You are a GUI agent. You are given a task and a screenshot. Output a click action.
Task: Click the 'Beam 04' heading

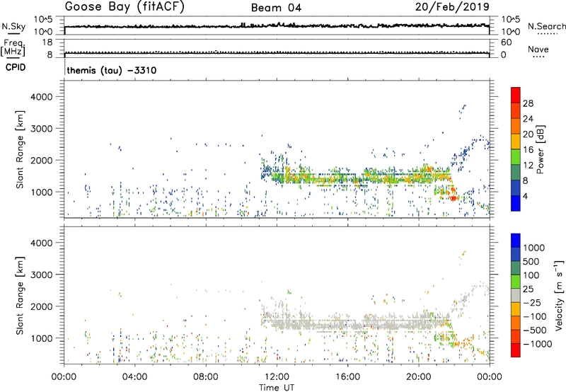[x=276, y=8]
